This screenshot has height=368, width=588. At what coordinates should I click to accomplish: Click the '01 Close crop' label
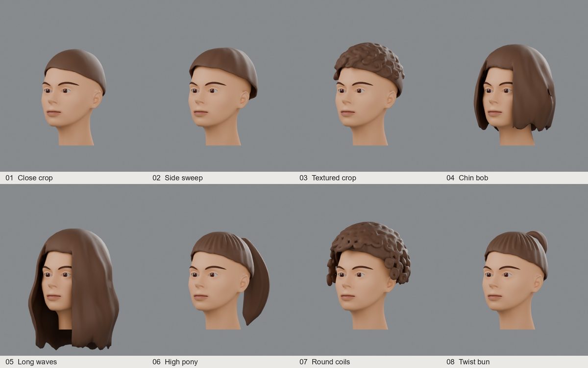pos(29,178)
